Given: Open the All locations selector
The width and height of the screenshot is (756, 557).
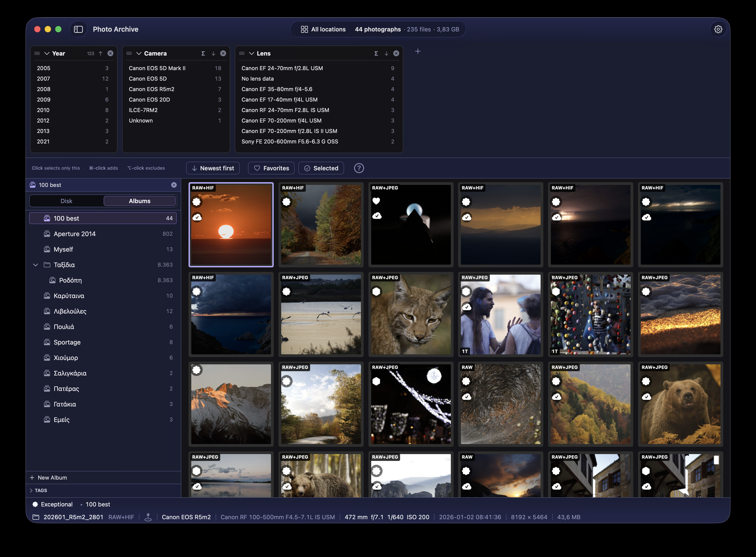Looking at the screenshot, I should point(323,29).
